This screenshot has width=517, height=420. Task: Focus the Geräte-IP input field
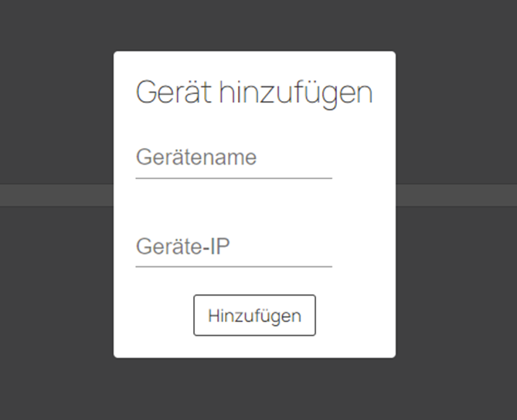click(233, 247)
